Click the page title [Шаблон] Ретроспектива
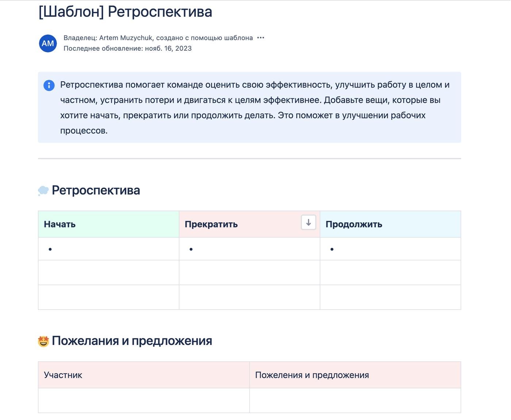The image size is (511, 420). pos(125,12)
